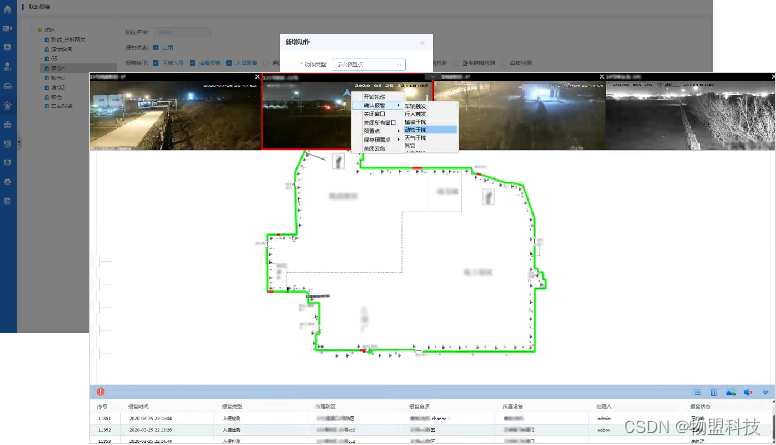
Task: Click the 报警类型 column header
Action: (x=232, y=406)
